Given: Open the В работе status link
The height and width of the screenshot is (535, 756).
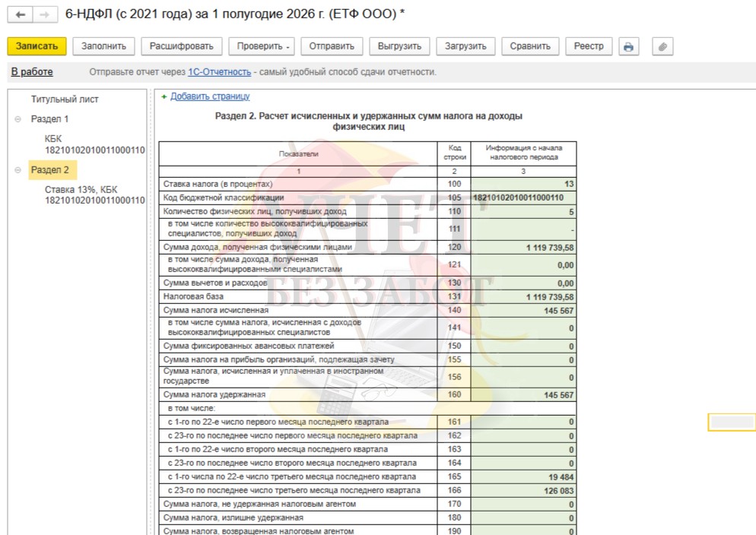Looking at the screenshot, I should point(32,72).
